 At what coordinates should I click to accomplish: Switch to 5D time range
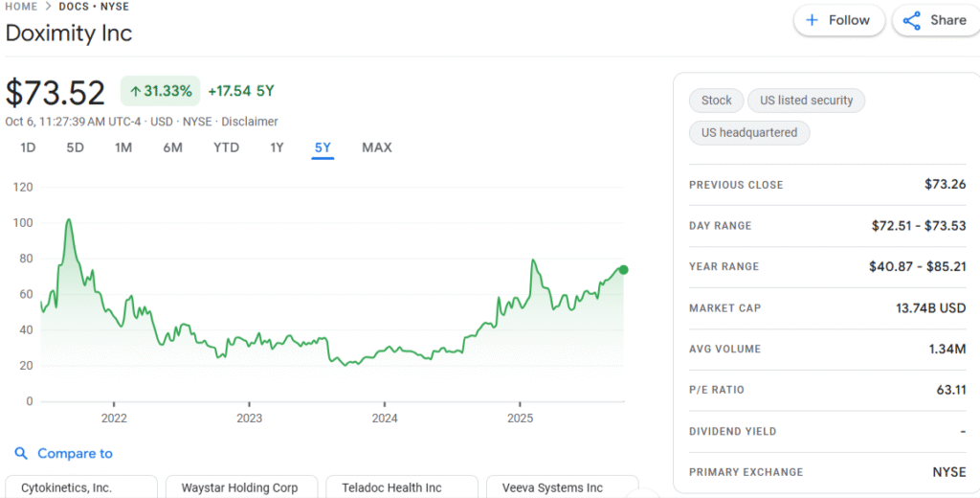pyautogui.click(x=75, y=147)
